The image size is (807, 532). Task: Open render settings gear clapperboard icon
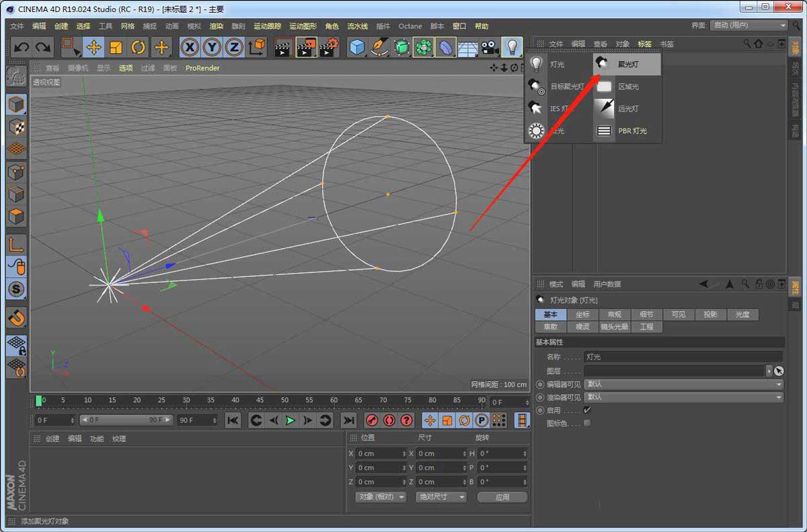point(329,47)
